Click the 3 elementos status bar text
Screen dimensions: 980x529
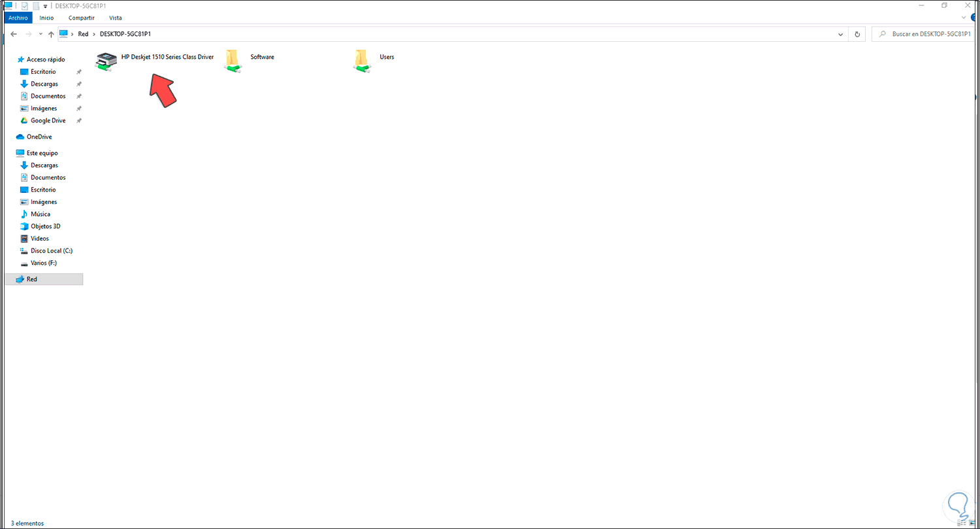tap(27, 523)
